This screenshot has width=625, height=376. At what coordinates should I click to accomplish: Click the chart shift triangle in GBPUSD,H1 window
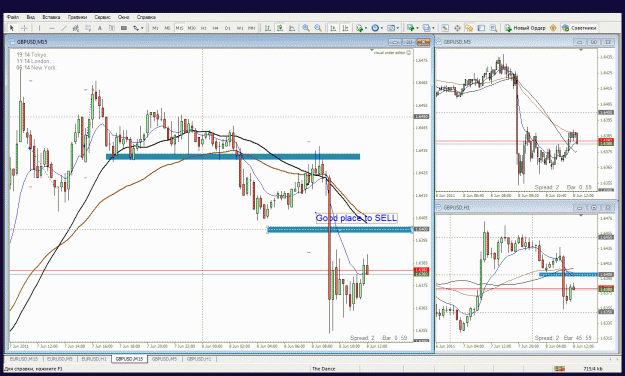(581, 216)
